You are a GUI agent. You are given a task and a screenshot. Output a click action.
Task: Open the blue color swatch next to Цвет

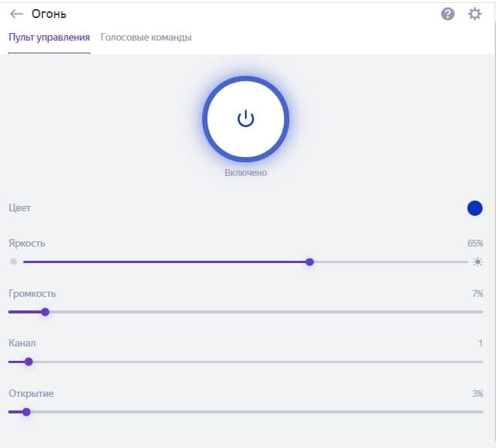click(x=474, y=208)
